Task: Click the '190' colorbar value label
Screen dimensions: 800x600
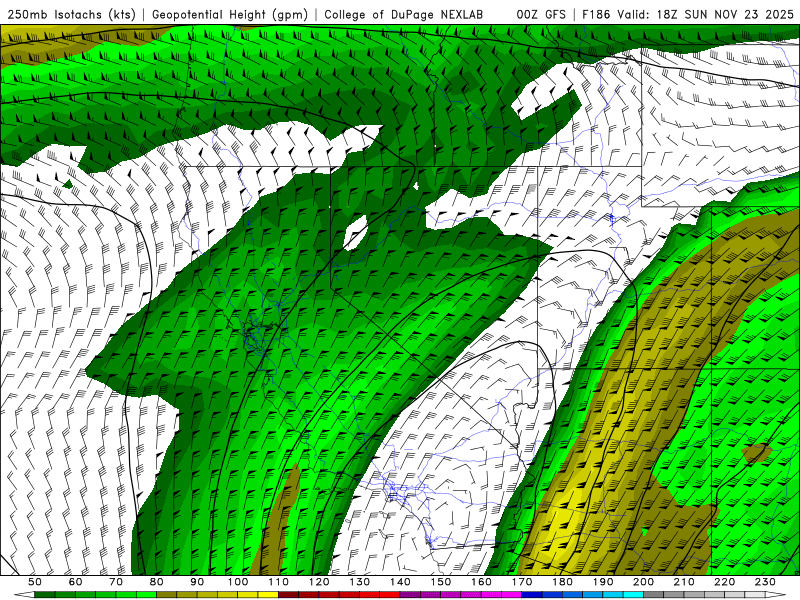Action: (x=603, y=582)
